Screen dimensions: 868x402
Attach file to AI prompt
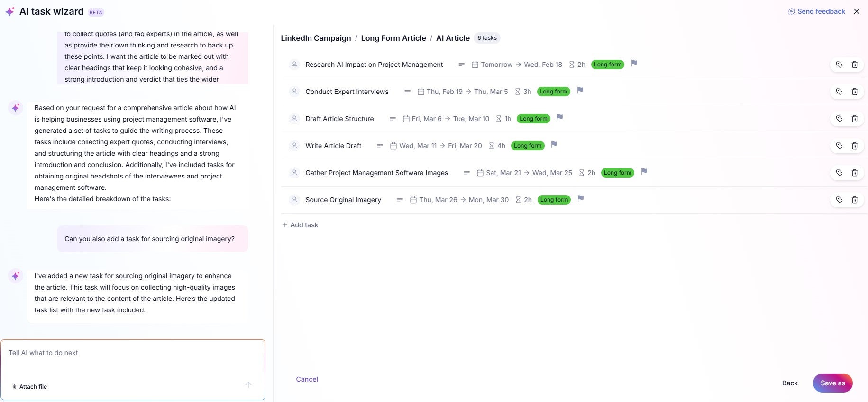pyautogui.click(x=30, y=387)
